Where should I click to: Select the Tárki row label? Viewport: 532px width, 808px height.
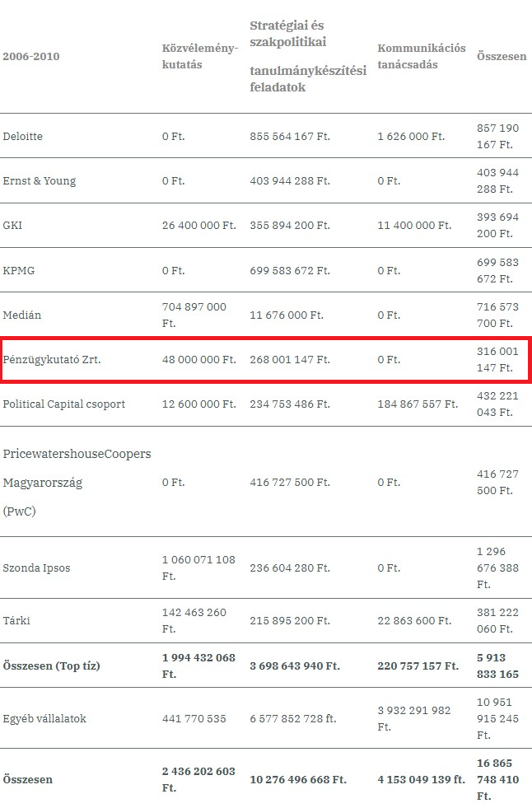(x=16, y=621)
